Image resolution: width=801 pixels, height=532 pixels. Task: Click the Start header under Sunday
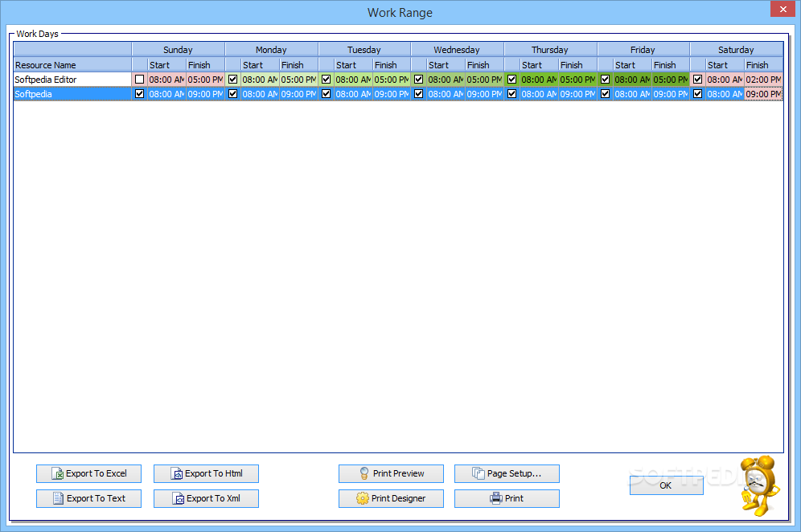pos(166,65)
